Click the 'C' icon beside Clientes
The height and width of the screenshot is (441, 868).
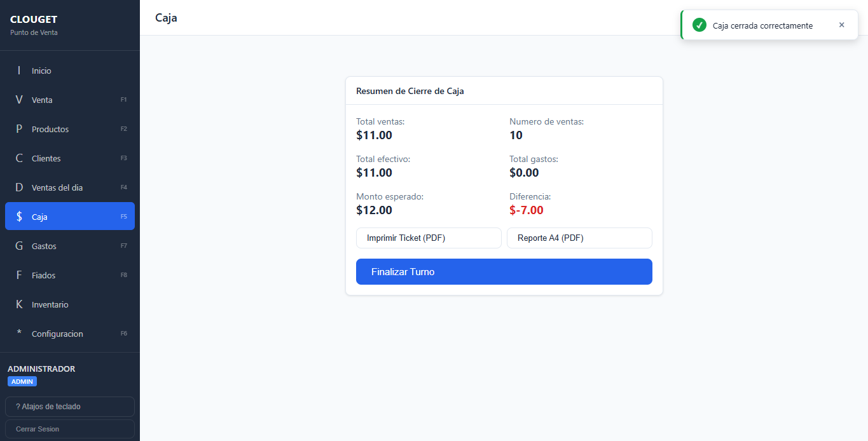click(19, 158)
